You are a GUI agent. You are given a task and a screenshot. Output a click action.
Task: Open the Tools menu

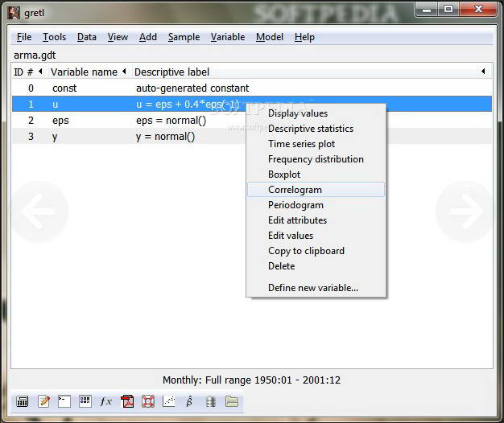pos(54,37)
